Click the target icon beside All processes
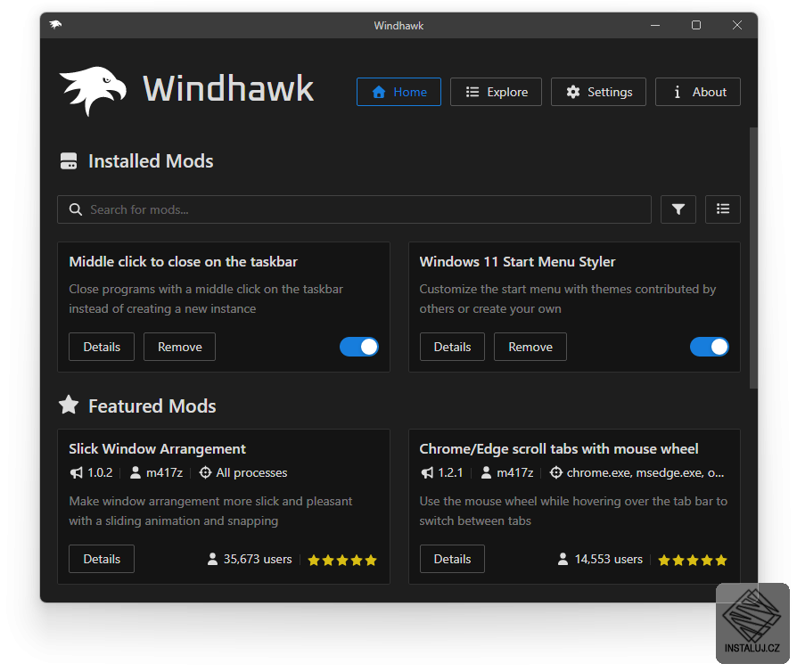This screenshot has width=797, height=672. click(x=205, y=472)
